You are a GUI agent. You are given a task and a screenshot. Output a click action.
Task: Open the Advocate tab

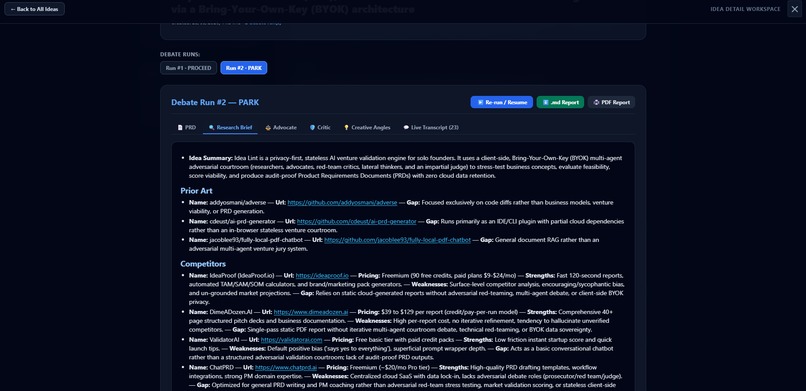(x=281, y=127)
